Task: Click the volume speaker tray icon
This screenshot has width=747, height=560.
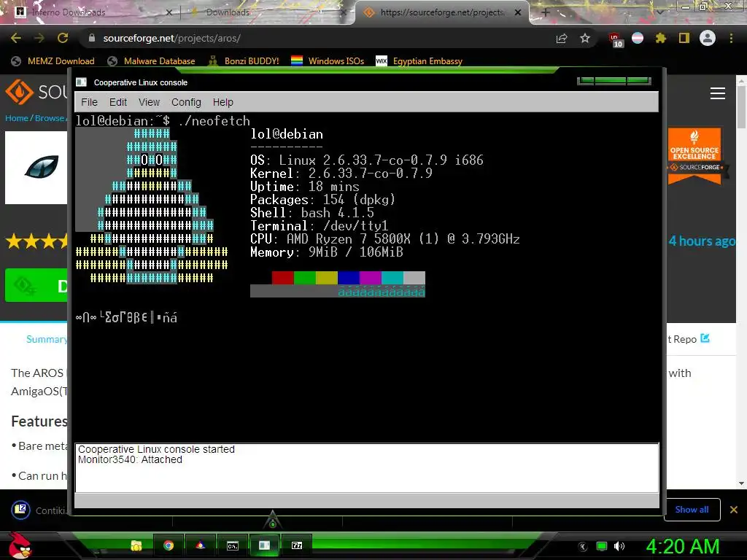Action: point(619,546)
